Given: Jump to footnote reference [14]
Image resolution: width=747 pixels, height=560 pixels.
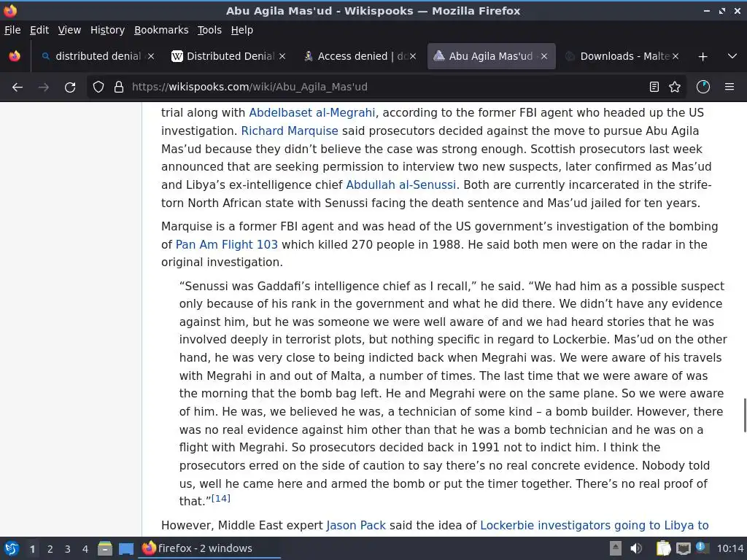Looking at the screenshot, I should [x=220, y=498].
